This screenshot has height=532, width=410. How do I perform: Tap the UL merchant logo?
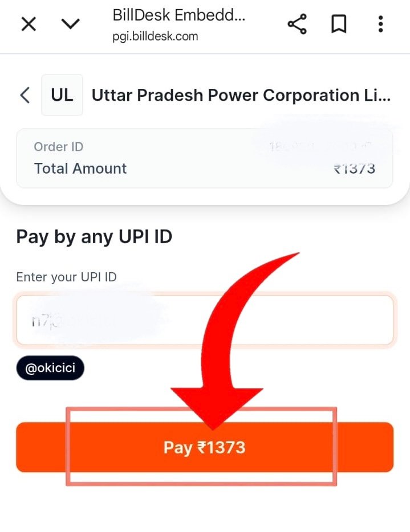[x=62, y=95]
